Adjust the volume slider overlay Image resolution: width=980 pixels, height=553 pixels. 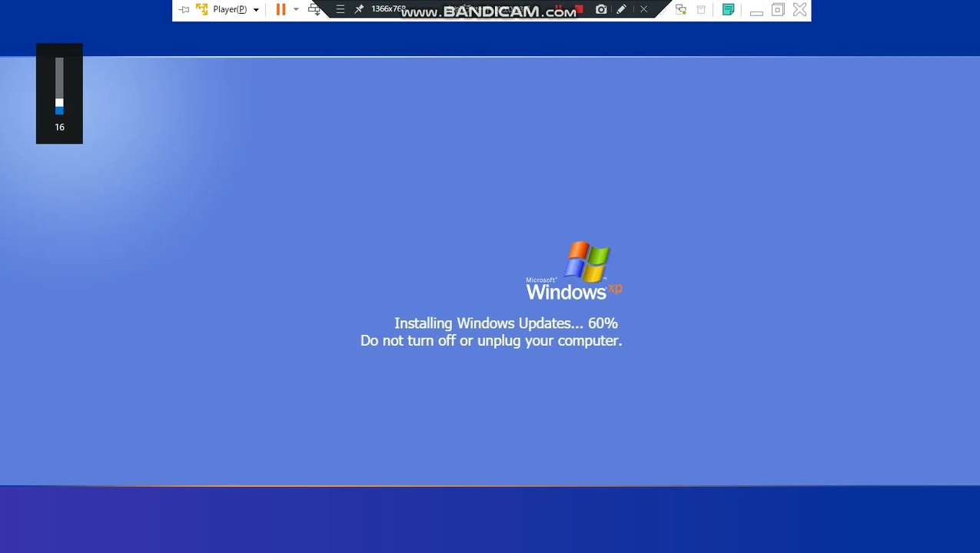59,86
